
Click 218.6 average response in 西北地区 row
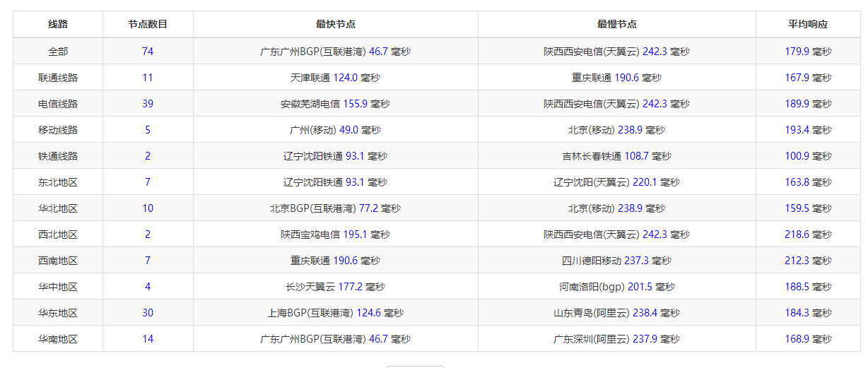(x=808, y=235)
